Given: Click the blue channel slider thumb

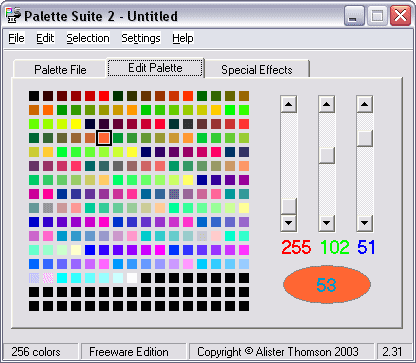Looking at the screenshot, I should [365, 138].
